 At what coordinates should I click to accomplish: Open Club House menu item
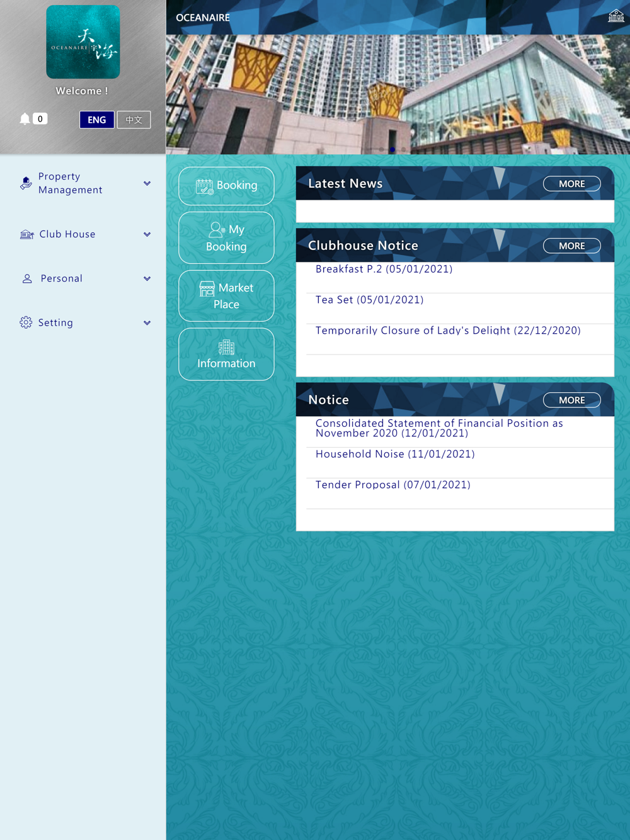pyautogui.click(x=83, y=234)
